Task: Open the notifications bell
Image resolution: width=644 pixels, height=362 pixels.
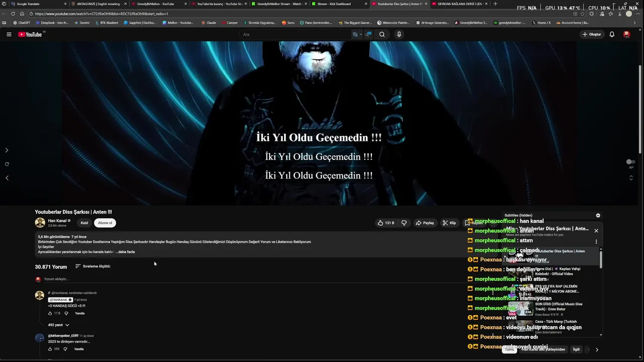Action: 612,34
